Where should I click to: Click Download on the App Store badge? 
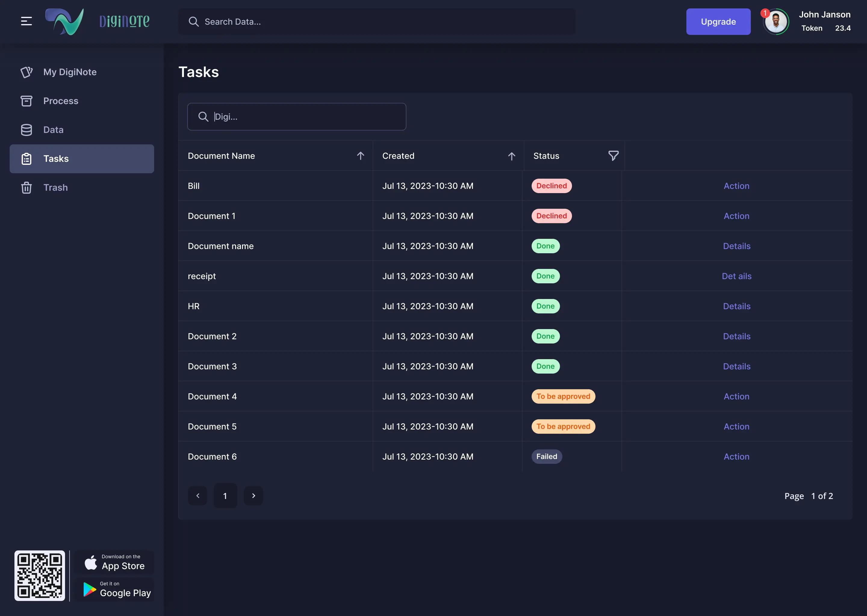point(114,562)
